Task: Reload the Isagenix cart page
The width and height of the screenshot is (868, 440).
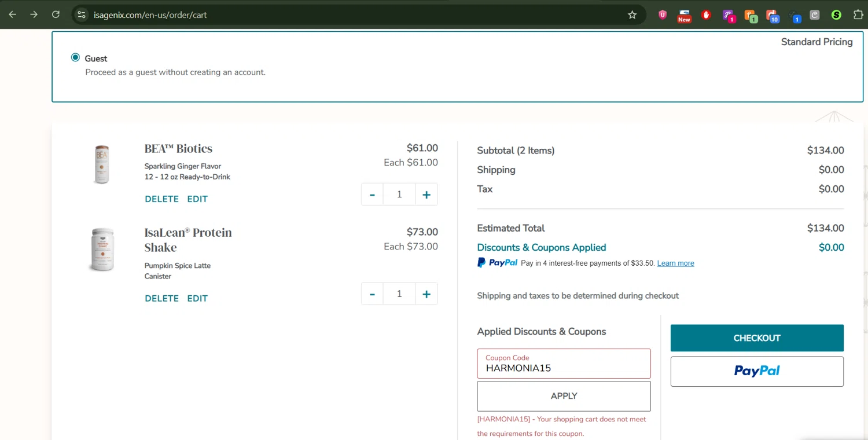Action: [56, 14]
